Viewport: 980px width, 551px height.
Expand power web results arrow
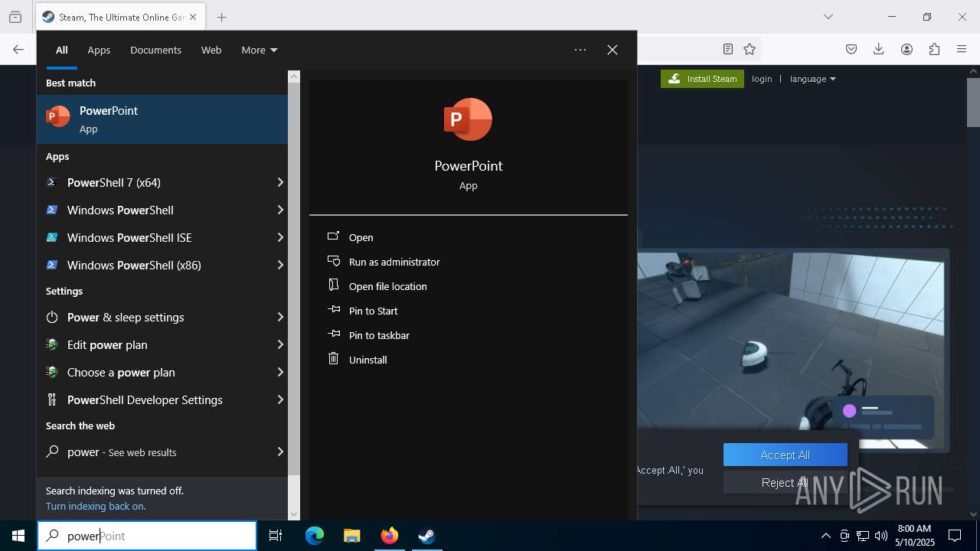click(280, 452)
